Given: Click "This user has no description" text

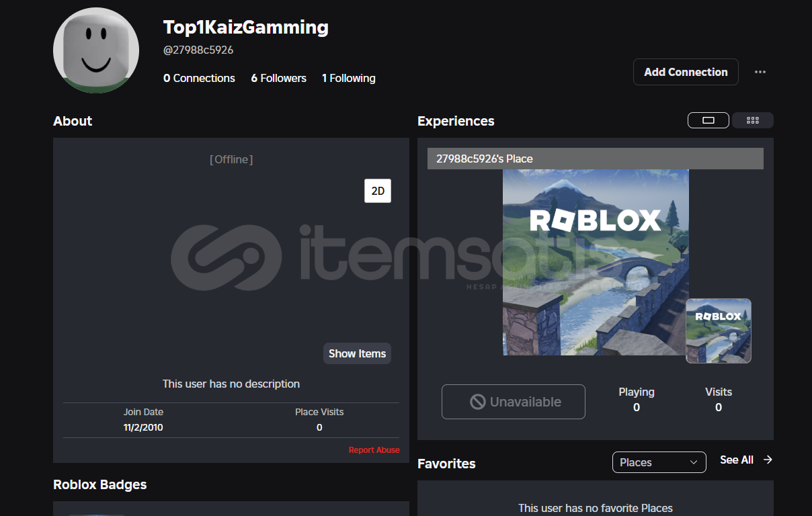Looking at the screenshot, I should pos(231,384).
